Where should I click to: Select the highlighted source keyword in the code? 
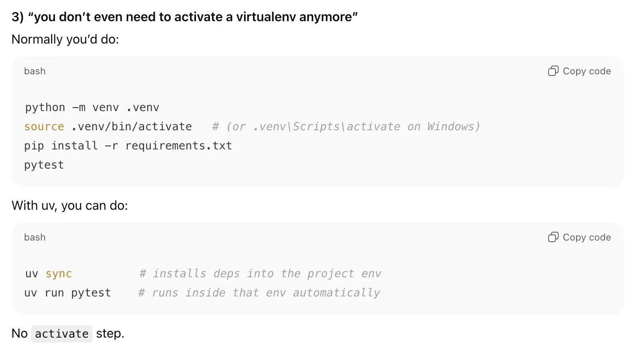(44, 126)
